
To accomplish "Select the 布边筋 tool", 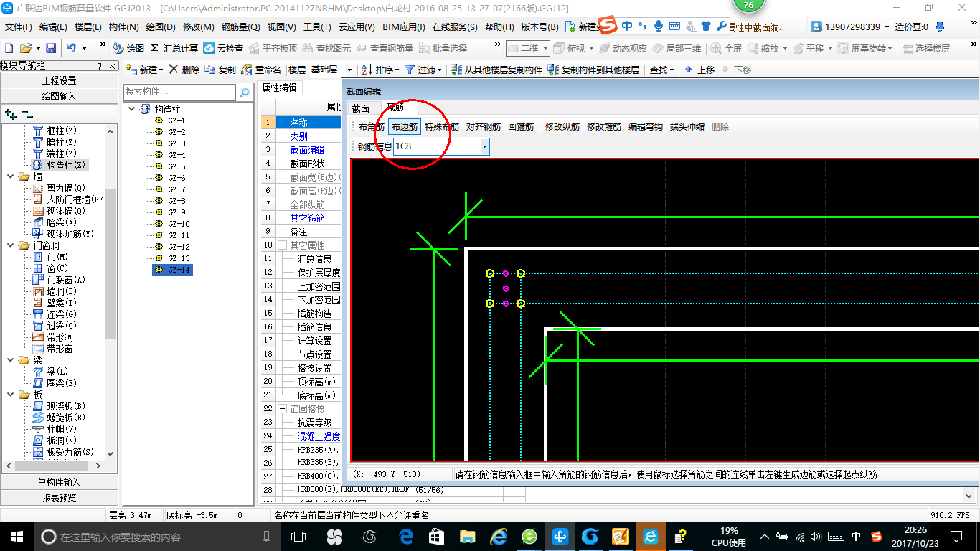I will tap(404, 127).
